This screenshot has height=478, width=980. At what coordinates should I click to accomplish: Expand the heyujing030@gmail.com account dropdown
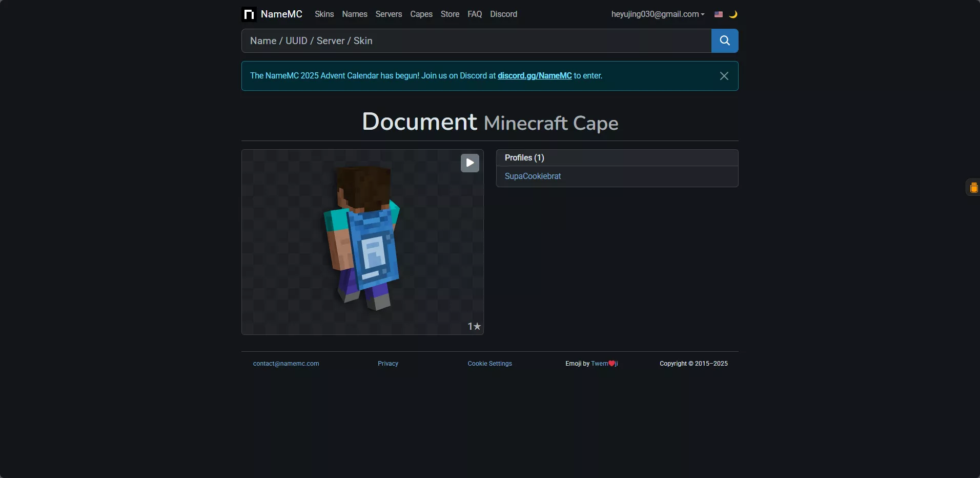[x=658, y=14]
